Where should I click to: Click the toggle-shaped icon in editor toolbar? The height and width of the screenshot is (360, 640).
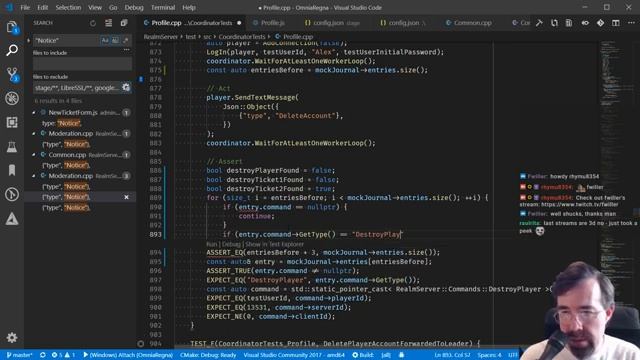[x=585, y=23]
